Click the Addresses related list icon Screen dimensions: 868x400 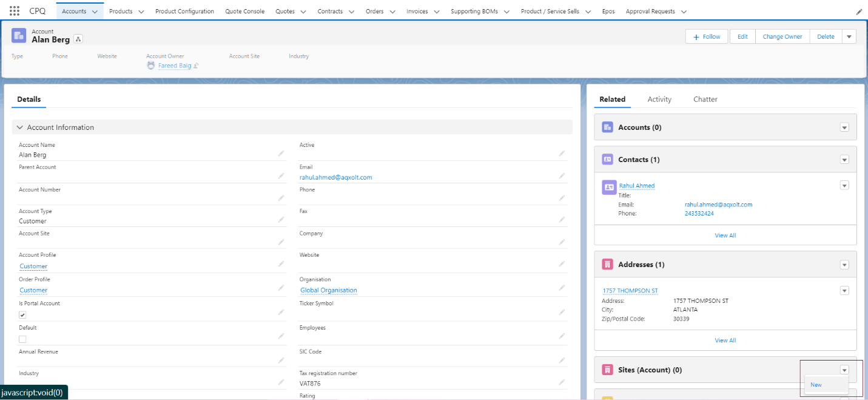pyautogui.click(x=608, y=264)
